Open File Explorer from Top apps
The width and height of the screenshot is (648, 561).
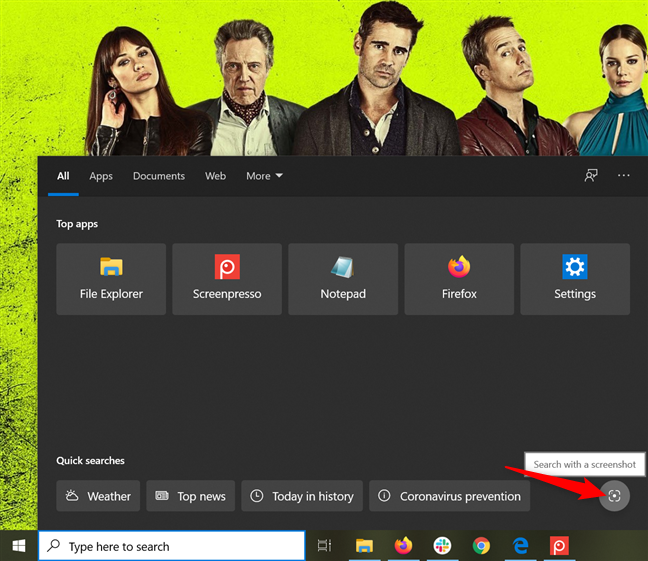point(111,279)
